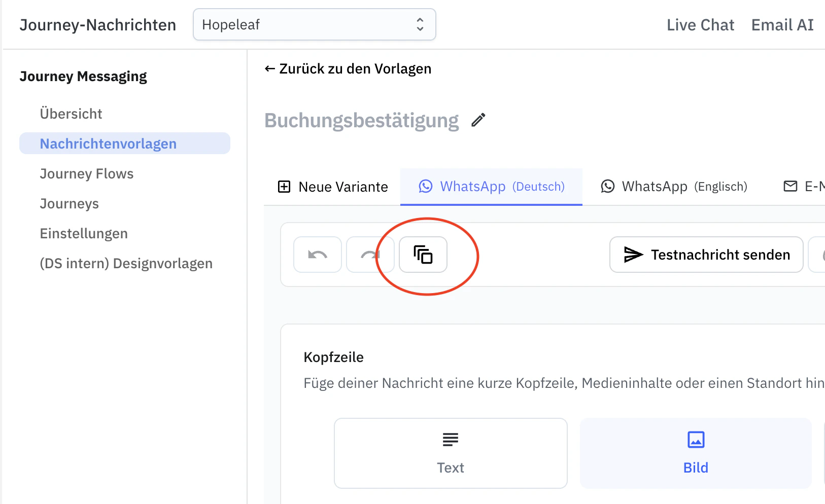
Task: Choose Text header type card
Action: coord(451,453)
